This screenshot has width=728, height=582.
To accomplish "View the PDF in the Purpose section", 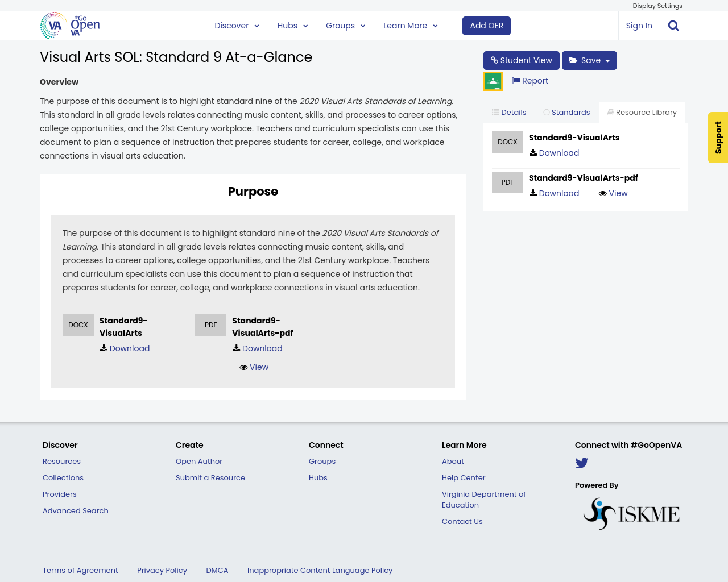I will click(x=254, y=367).
